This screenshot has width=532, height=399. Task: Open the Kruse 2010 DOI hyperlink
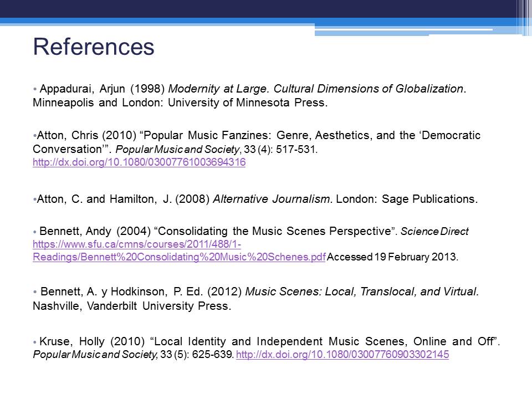pos(342,355)
